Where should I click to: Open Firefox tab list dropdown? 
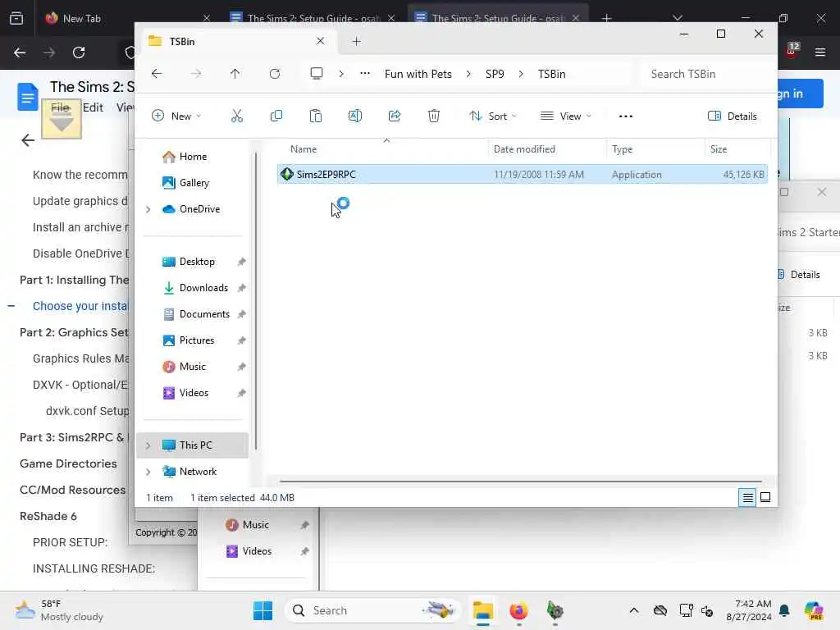(x=678, y=18)
